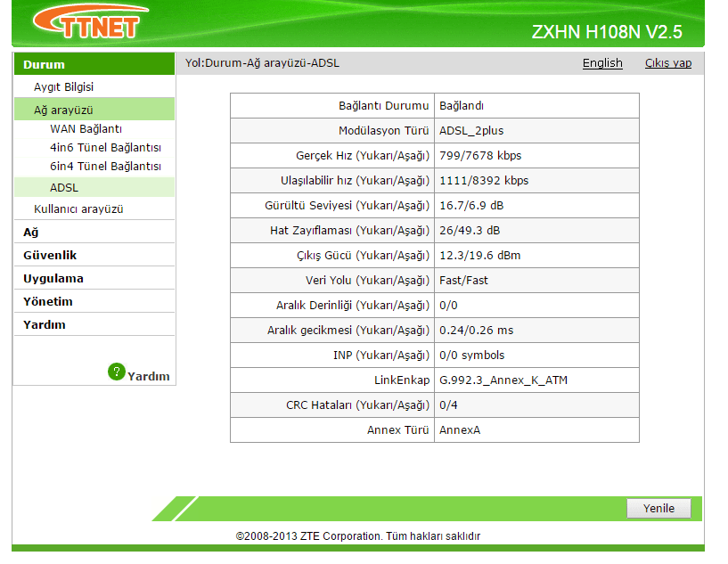This screenshot has width=728, height=564.
Task: Click the 26/49.3 dB attenuation value
Action: tap(470, 231)
